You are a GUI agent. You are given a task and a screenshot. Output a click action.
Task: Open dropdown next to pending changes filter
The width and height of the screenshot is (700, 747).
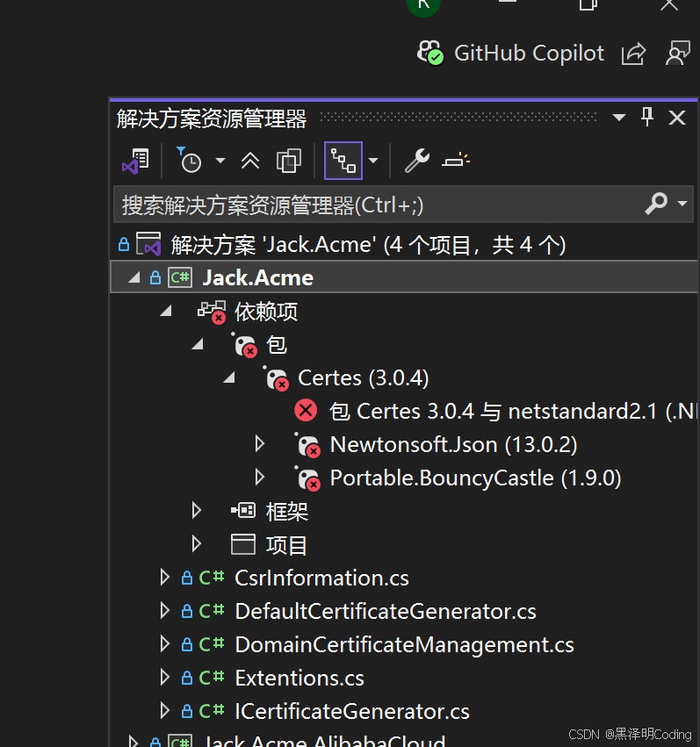(x=220, y=161)
